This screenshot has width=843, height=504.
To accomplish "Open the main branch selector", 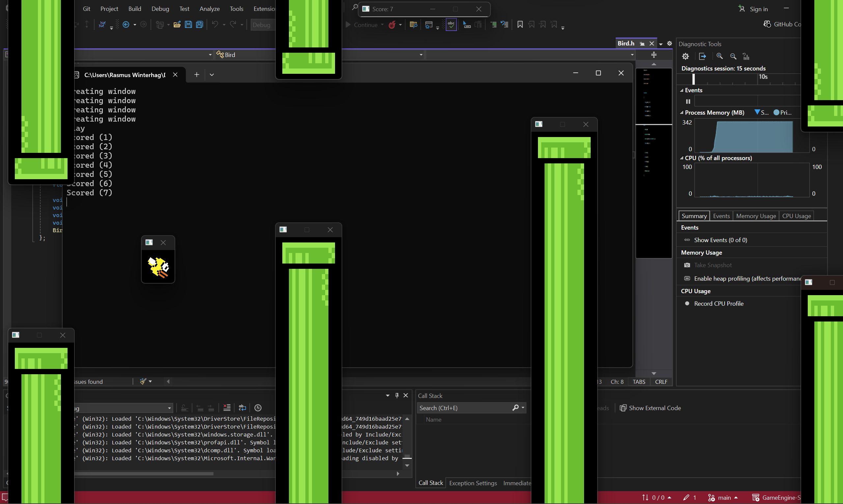I will 724,497.
